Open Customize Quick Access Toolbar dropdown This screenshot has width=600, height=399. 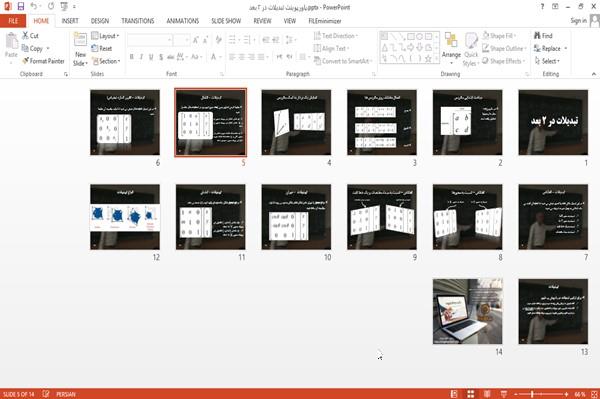click(x=74, y=7)
